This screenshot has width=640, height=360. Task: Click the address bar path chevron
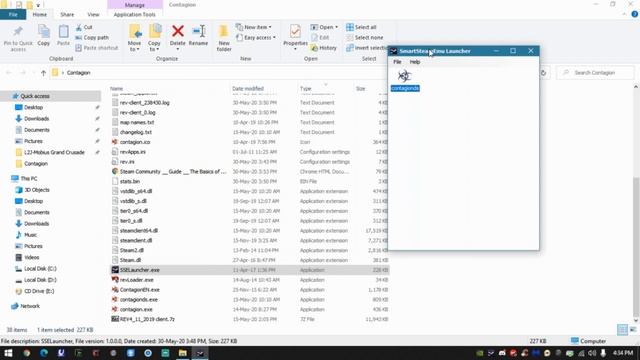(62, 73)
